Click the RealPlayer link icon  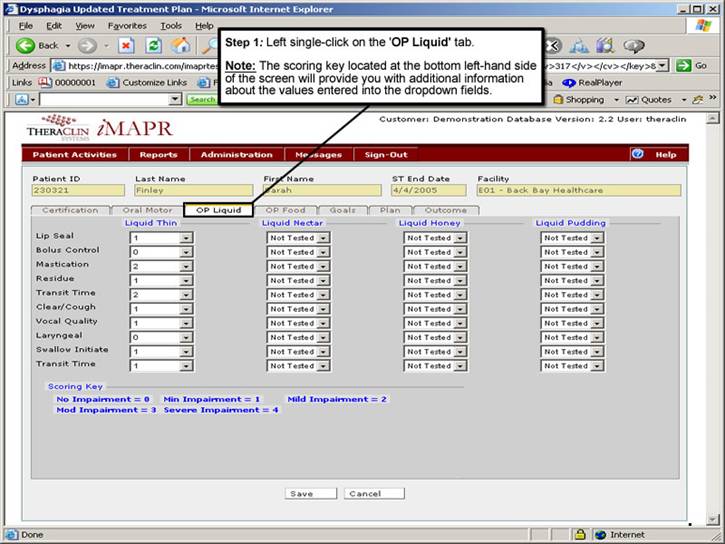pyautogui.click(x=569, y=83)
